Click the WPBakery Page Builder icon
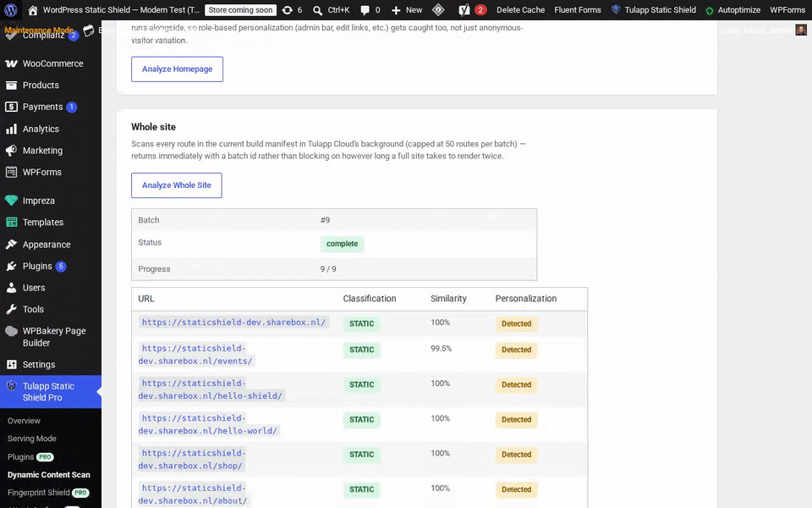The height and width of the screenshot is (508, 812). [x=11, y=331]
